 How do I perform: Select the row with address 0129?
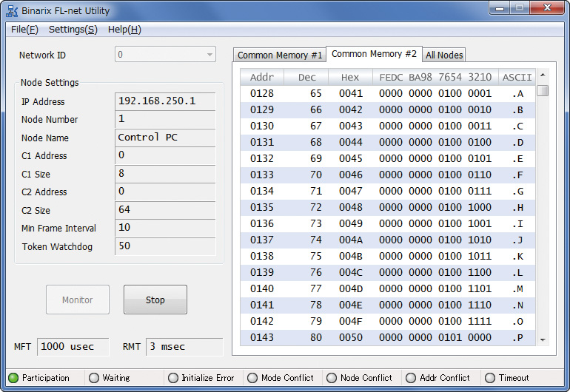(387, 109)
